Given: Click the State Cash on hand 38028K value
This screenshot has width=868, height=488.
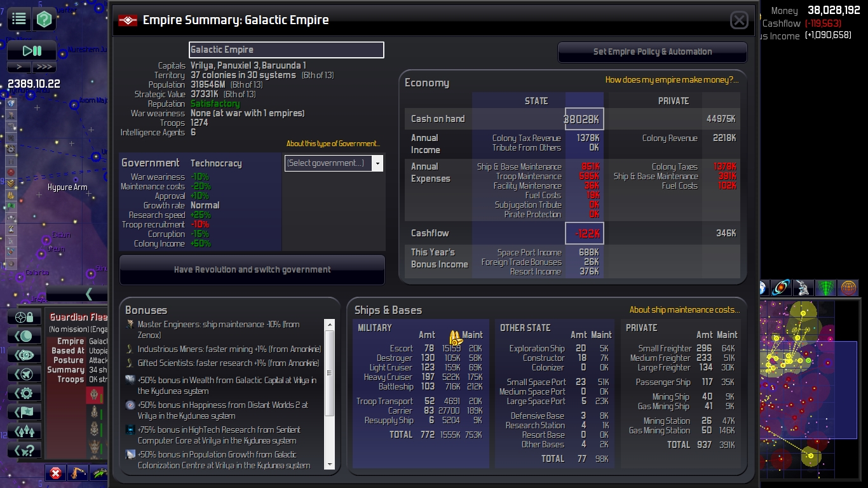Looking at the screenshot, I should click(584, 119).
